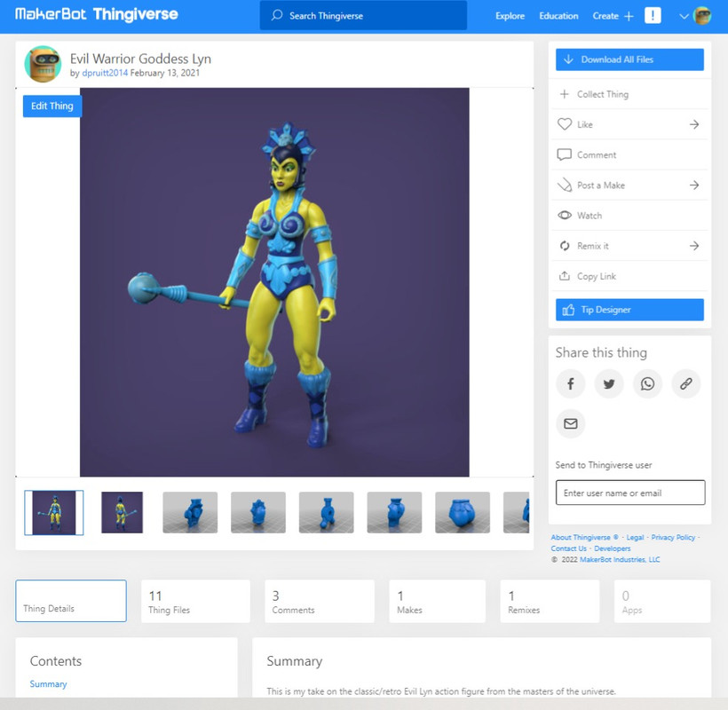Click the chain link share icon
This screenshot has height=710, width=728.
tap(685, 383)
